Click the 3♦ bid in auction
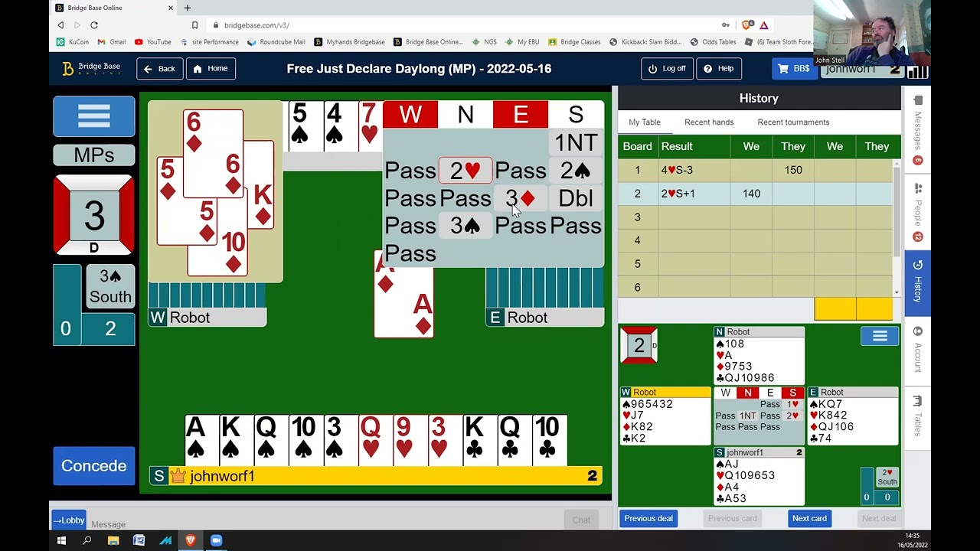Image resolution: width=980 pixels, height=551 pixels. point(521,198)
